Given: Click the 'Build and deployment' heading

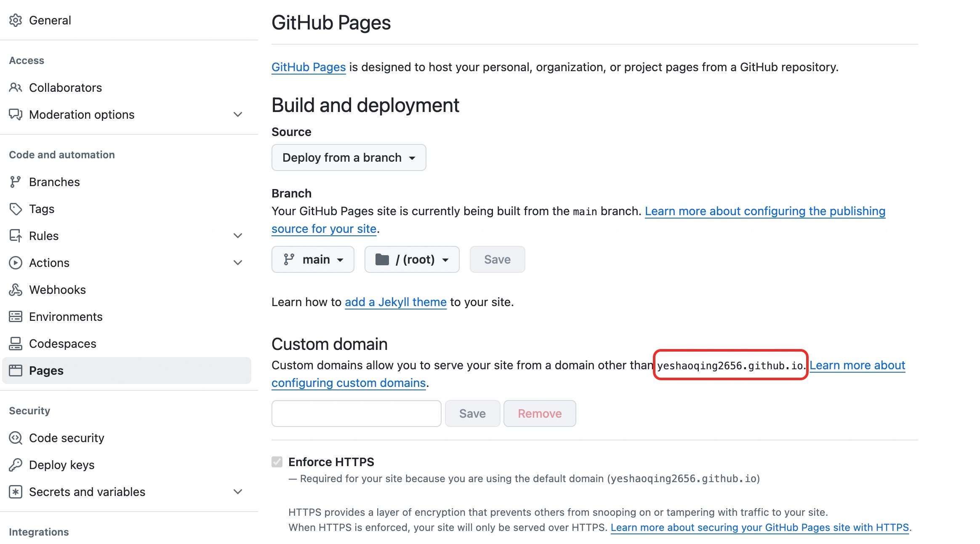Looking at the screenshot, I should 365,105.
